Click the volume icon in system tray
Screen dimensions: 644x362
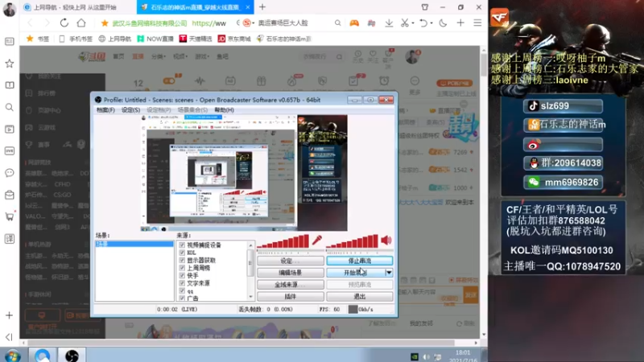[x=427, y=356]
